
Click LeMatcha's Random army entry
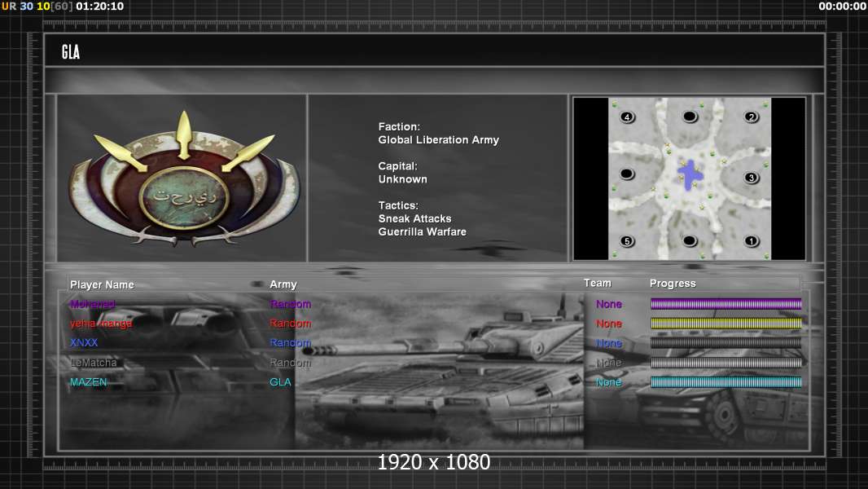[x=290, y=363]
